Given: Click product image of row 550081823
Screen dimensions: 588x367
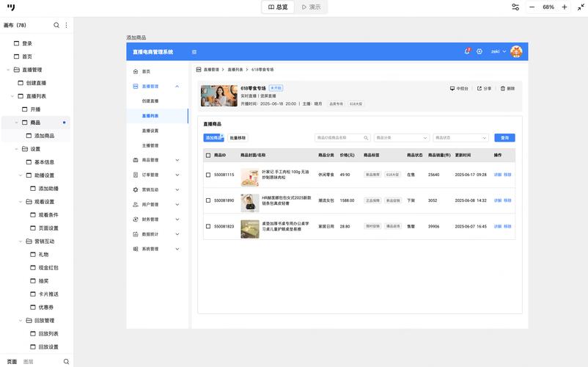Looking at the screenshot, I should pos(250,229).
